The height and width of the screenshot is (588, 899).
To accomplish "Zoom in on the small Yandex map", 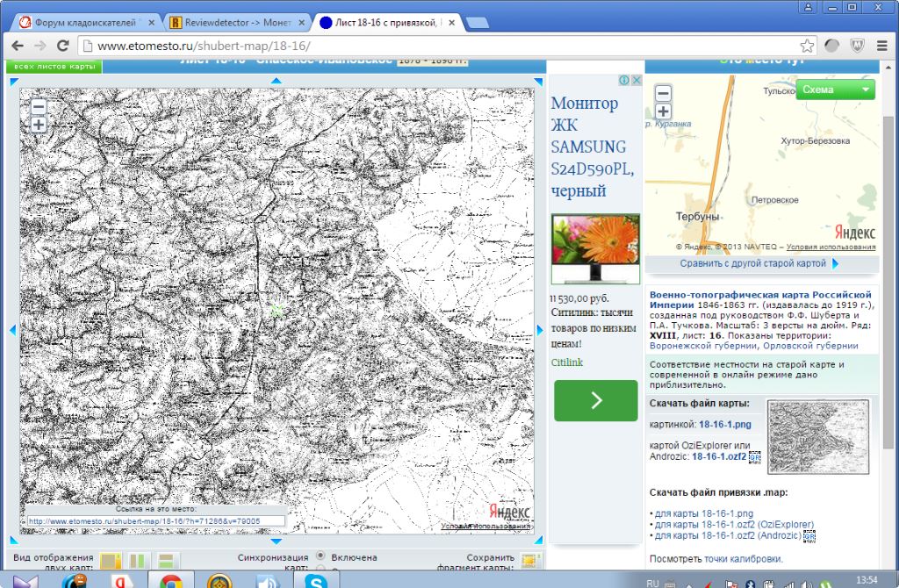I will tap(663, 111).
